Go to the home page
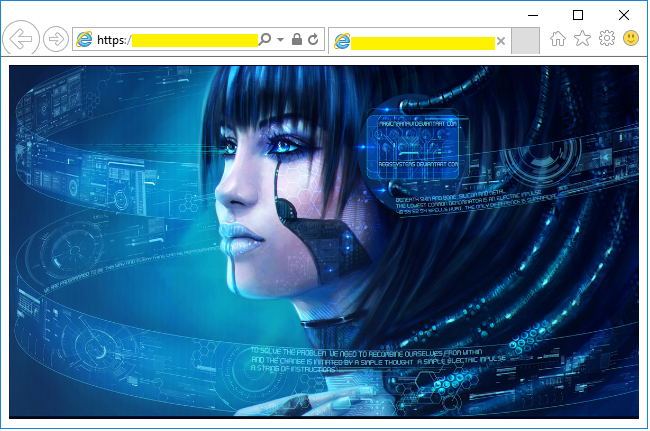 (558, 39)
